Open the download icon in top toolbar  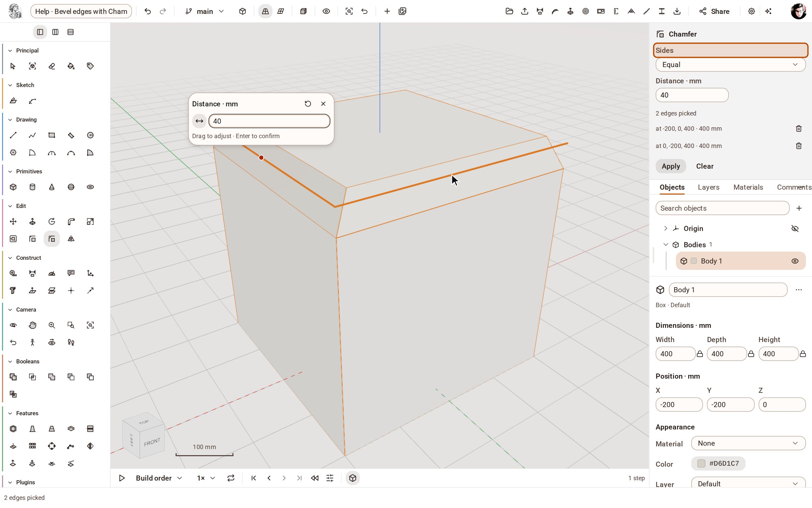tap(677, 12)
